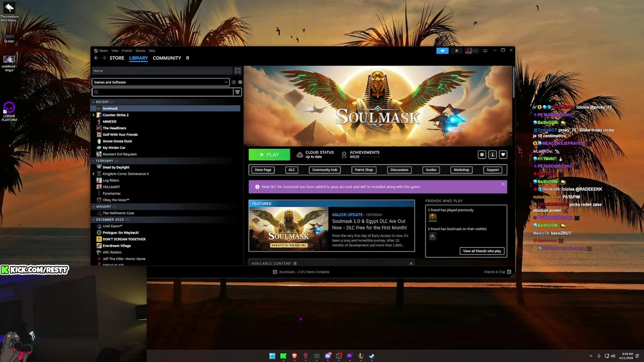Select Counter-Strike 2 in library list

coord(116,115)
